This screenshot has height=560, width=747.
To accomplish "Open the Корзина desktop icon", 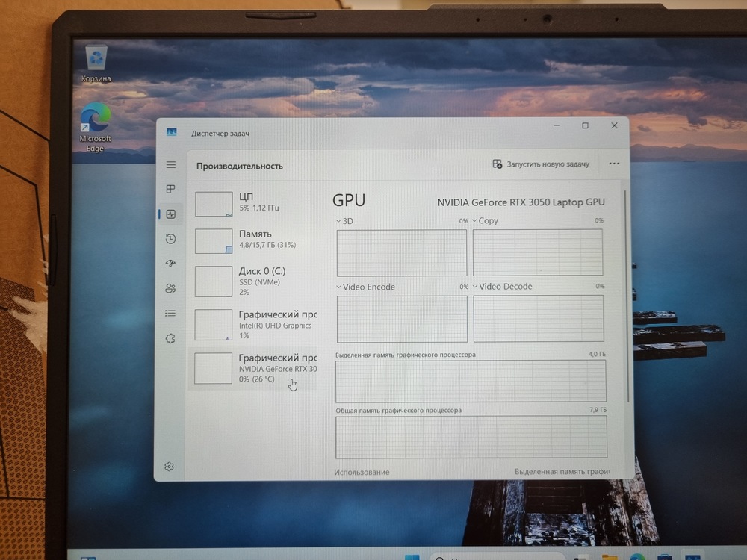I will (96, 63).
